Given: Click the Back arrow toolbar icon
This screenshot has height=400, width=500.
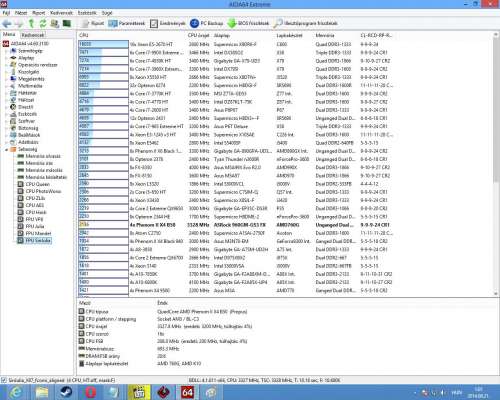Looking at the screenshot, I should coord(7,23).
